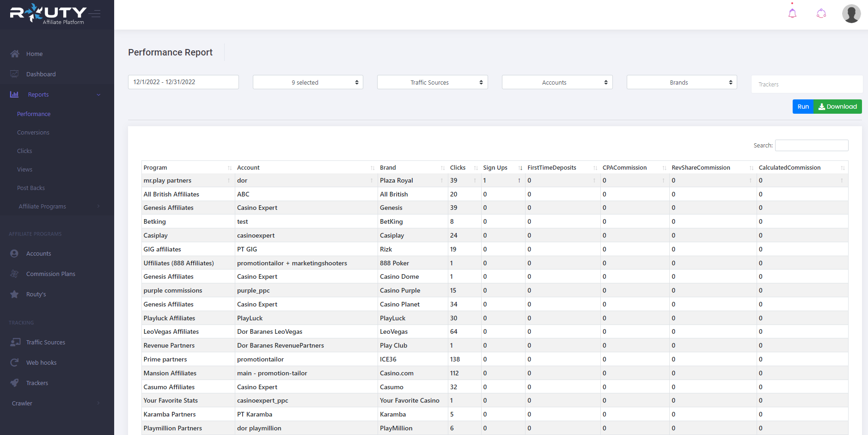This screenshot has height=435, width=868.
Task: Click the green Download button
Action: tap(837, 106)
